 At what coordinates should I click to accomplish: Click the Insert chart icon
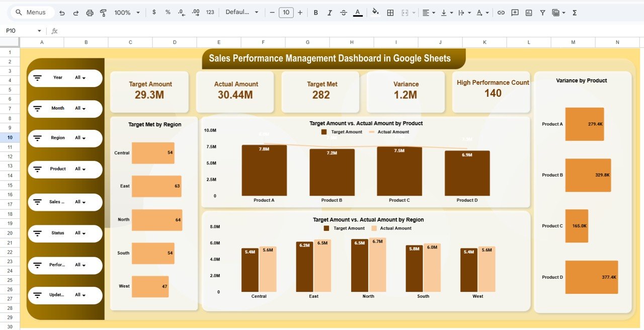(x=528, y=13)
